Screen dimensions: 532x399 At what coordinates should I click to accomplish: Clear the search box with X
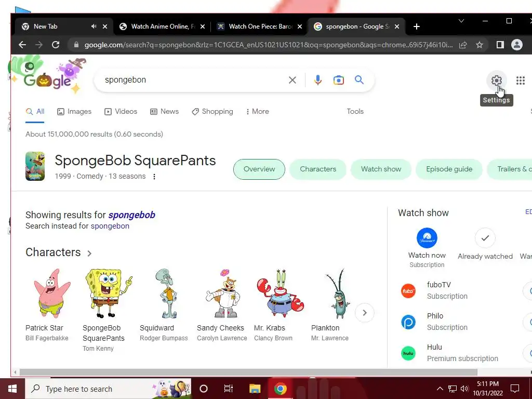click(x=292, y=80)
